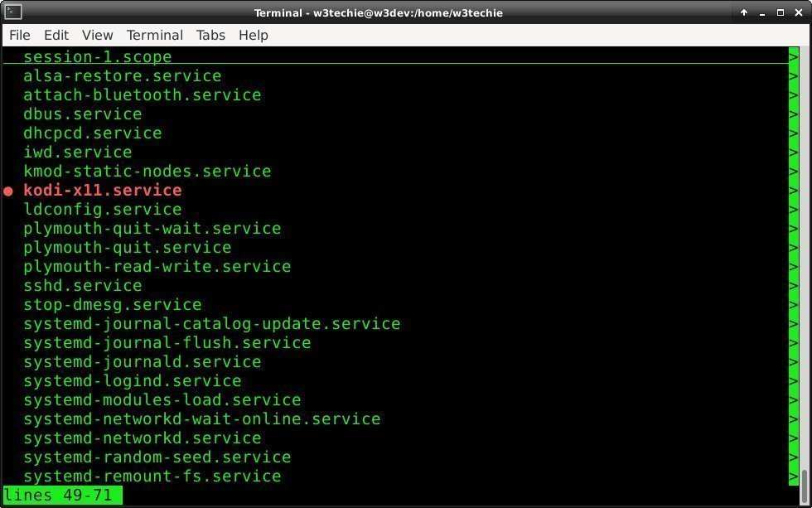Click the window maximize icon
This screenshot has width=812, height=508.
[779, 12]
